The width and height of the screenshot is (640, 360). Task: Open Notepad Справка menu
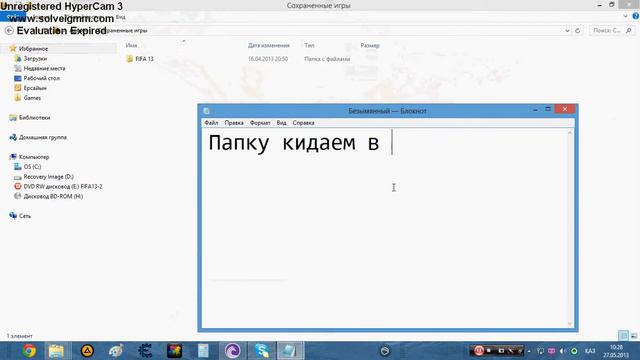(x=303, y=122)
